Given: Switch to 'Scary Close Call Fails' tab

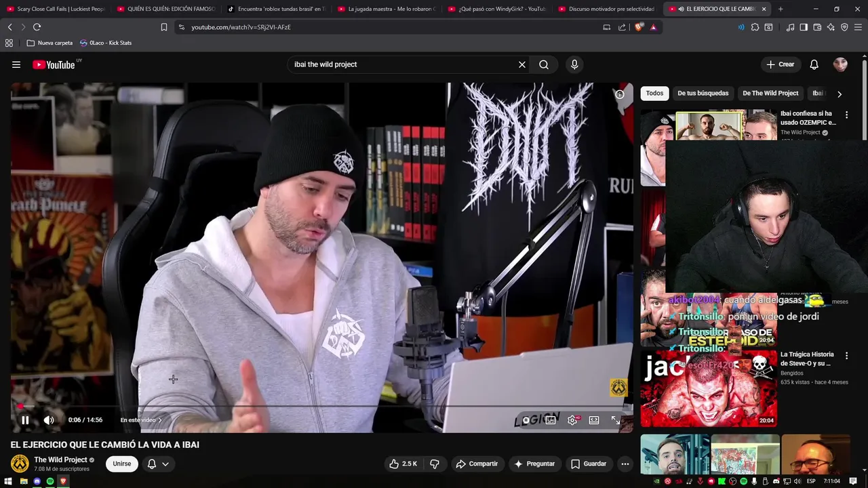Looking at the screenshot, I should [x=56, y=9].
